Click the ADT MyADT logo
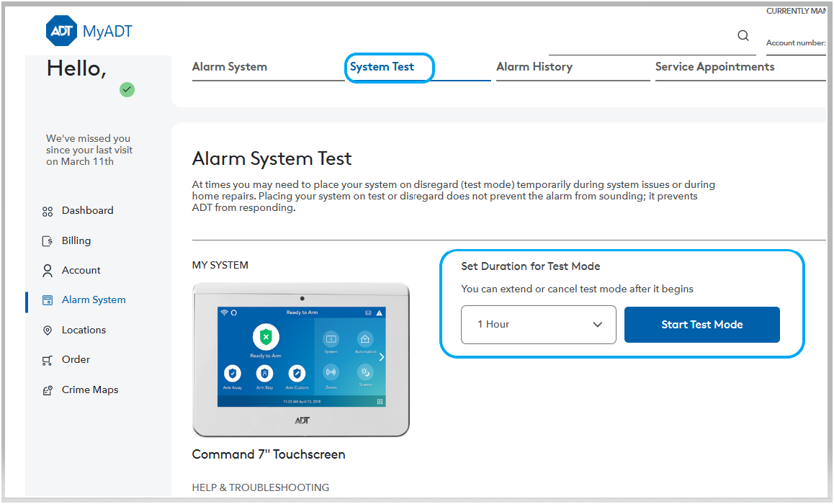Viewport: 834px width, 504px height. tap(89, 31)
